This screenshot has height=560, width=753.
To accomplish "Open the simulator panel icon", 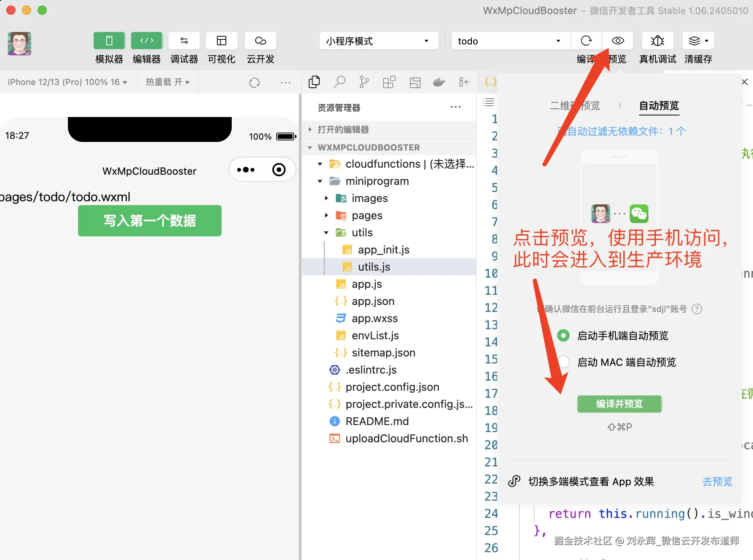I will point(109,41).
